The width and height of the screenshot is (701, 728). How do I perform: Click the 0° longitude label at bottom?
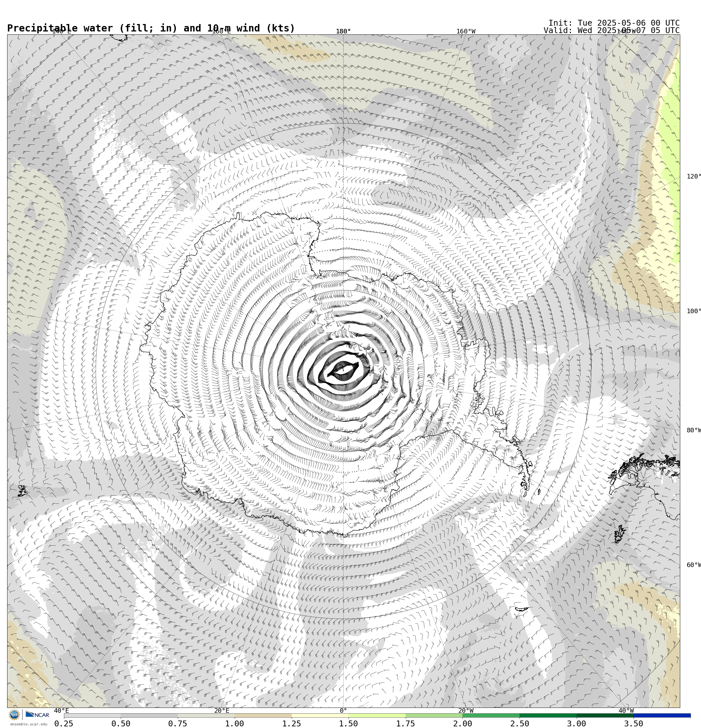click(343, 711)
